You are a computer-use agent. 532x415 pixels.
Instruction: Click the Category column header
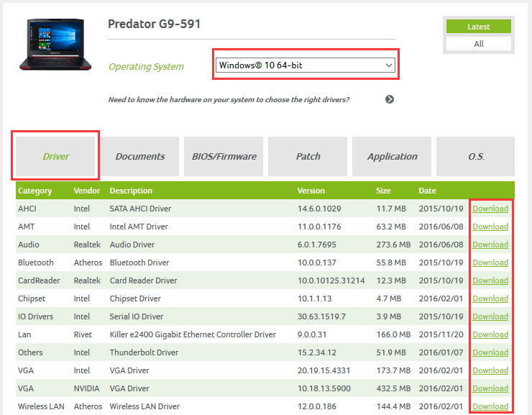pos(35,191)
